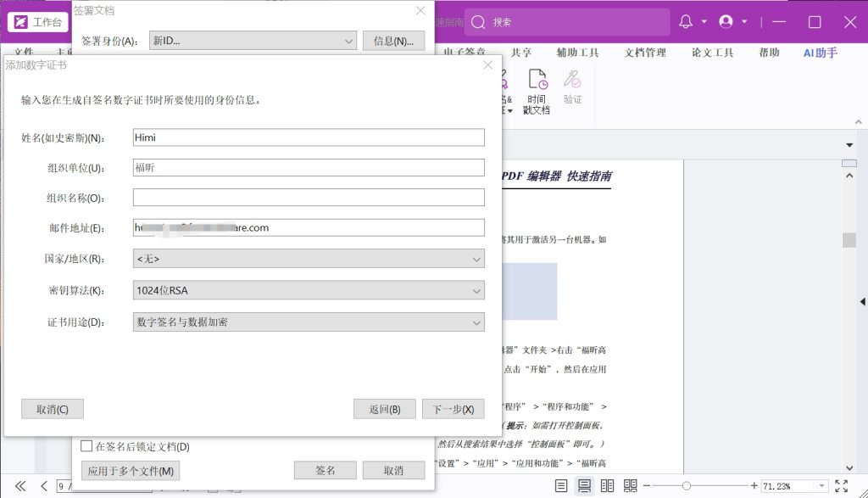Image resolution: width=868 pixels, height=498 pixels.
Task: Click the 时间戳文档 timestamp icon
Action: pos(537,92)
